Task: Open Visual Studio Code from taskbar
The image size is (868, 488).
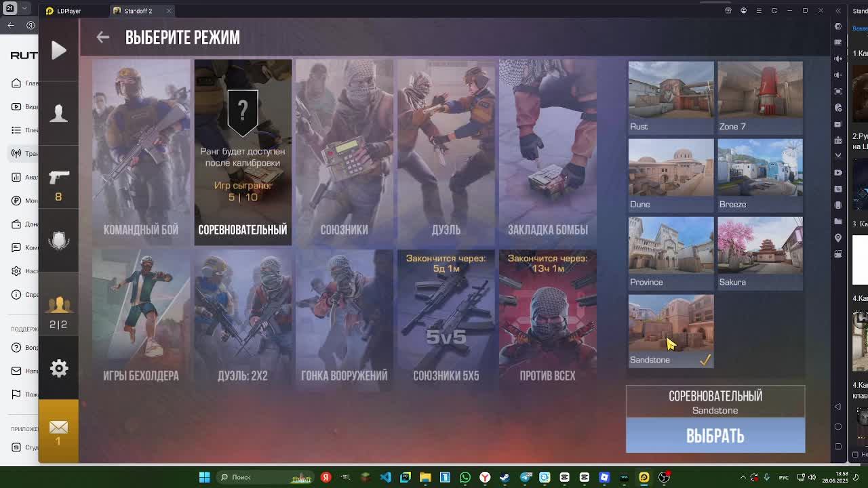Action: pos(385,477)
